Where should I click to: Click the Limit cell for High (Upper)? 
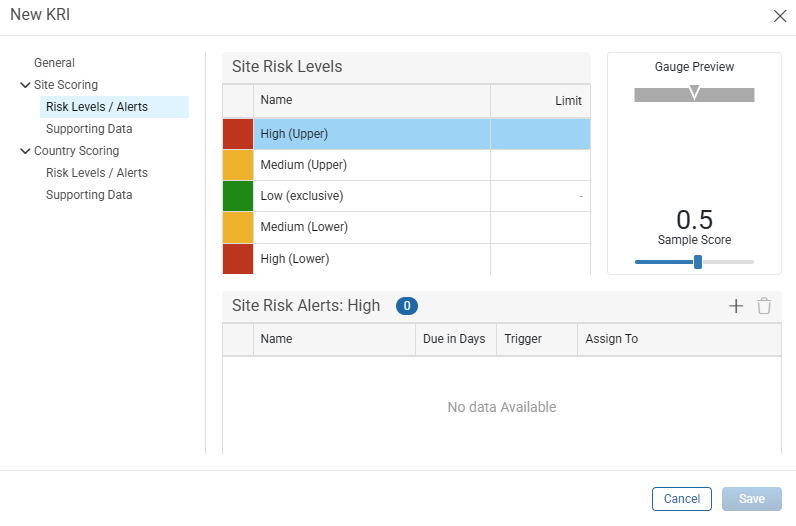coord(541,134)
